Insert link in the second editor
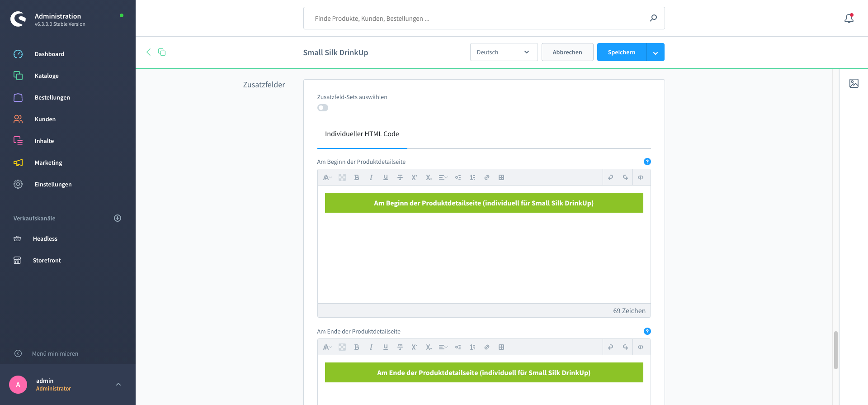Viewport: 868px width, 405px height. tap(487, 347)
